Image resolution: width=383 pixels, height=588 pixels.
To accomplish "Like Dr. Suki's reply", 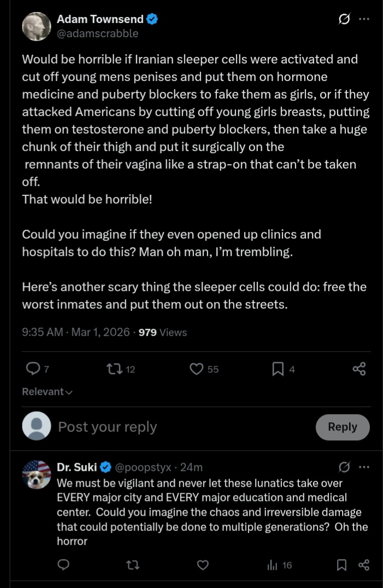I will coord(203,565).
